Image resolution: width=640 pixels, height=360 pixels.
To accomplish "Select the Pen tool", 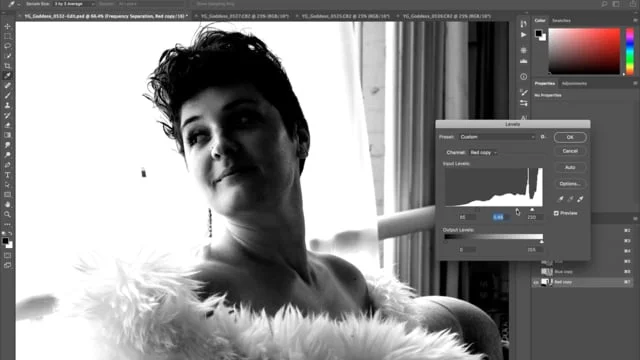I will click(7, 165).
